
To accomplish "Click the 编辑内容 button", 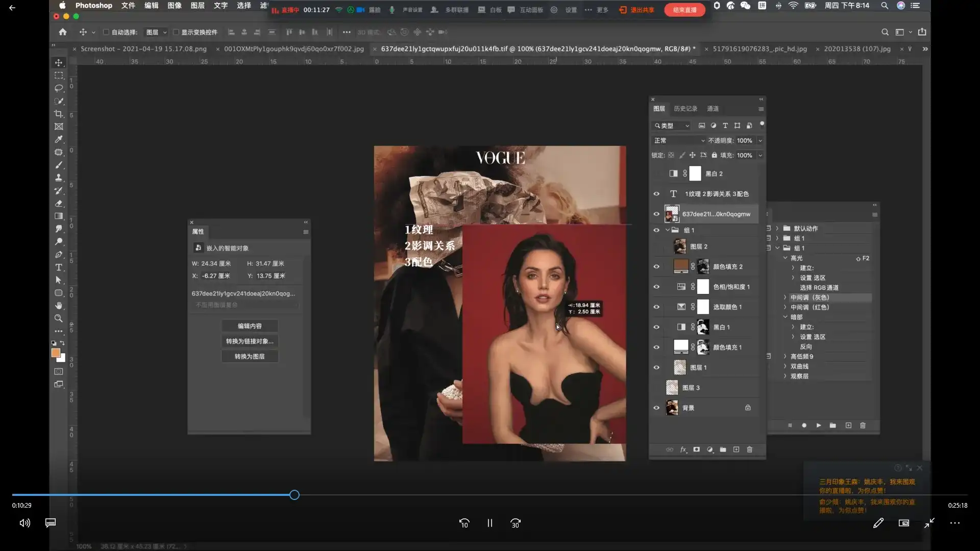I will [250, 326].
